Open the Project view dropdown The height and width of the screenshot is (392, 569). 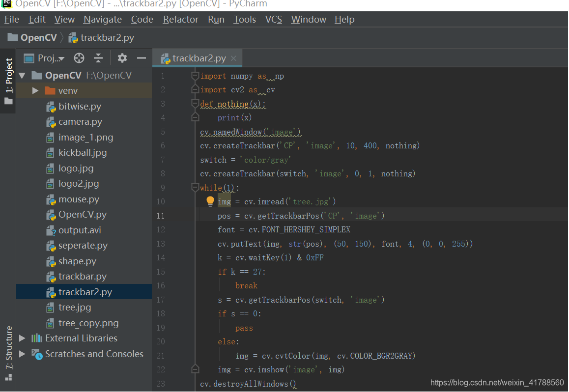44,58
